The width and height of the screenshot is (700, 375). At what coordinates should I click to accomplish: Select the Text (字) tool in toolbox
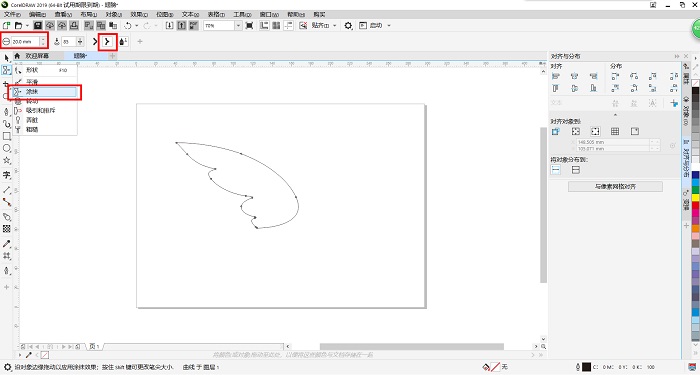pos(7,175)
